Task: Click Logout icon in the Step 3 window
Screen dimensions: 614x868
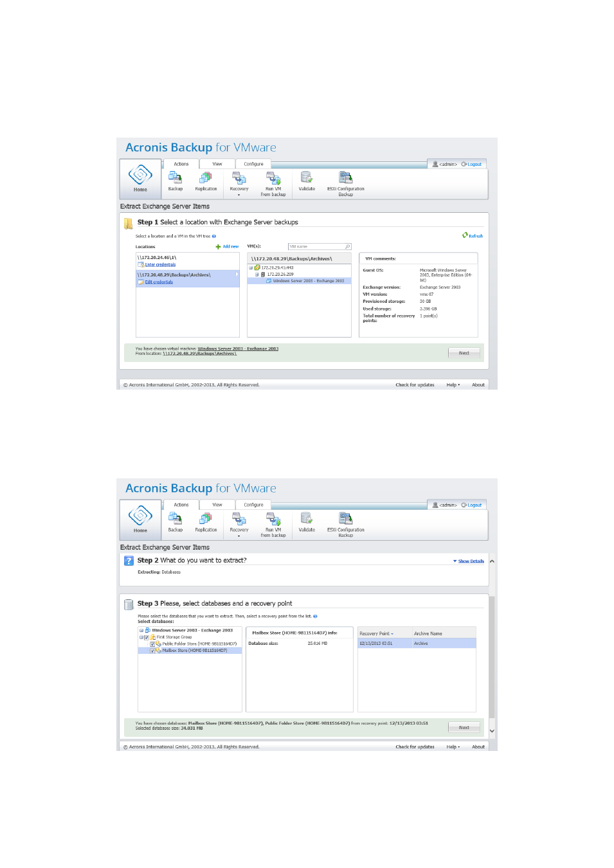Action: tap(464, 505)
